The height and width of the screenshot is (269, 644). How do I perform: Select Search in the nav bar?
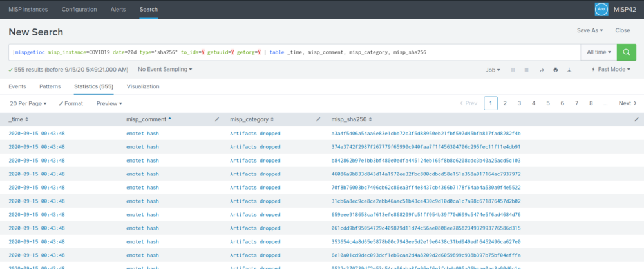coord(149,9)
